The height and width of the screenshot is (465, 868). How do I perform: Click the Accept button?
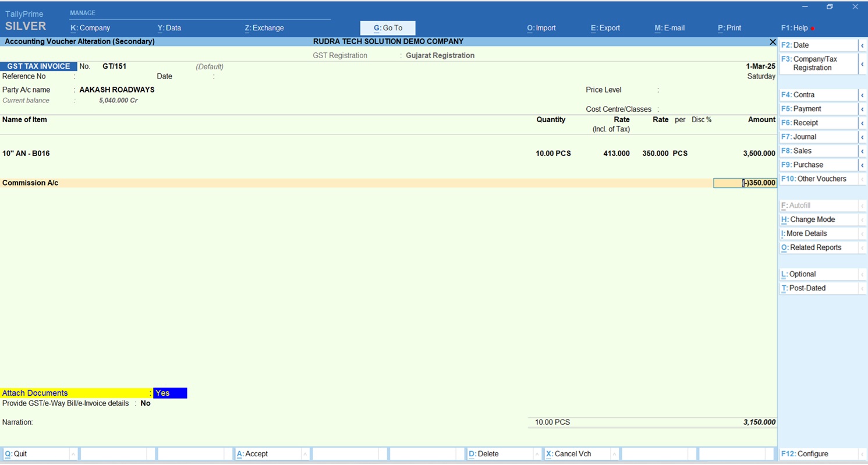[252, 454]
